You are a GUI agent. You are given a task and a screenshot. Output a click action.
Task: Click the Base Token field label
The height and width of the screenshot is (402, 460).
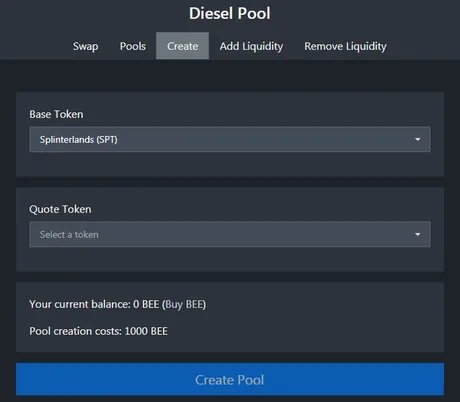tap(56, 114)
